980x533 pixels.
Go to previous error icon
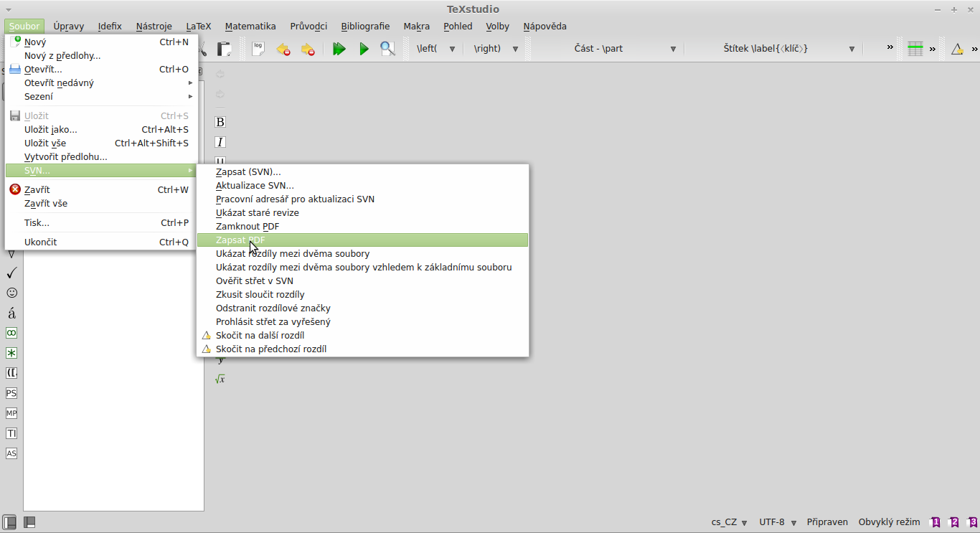(x=283, y=49)
